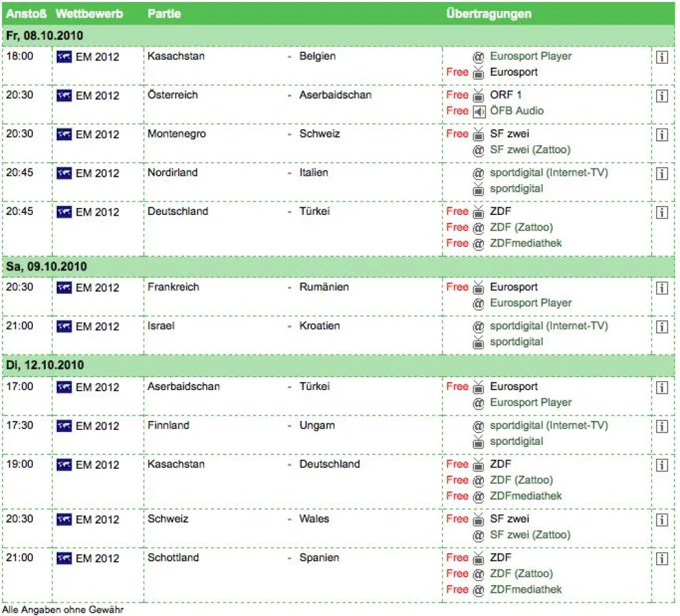The height and width of the screenshot is (616, 680).
Task: Click the speaker icon beside ÖFB Audio
Action: 479,111
